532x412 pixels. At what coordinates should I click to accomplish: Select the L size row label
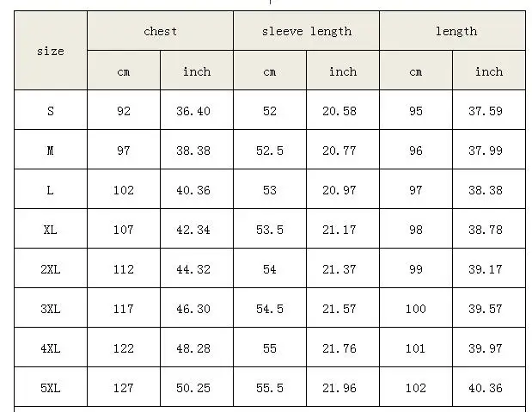point(51,189)
